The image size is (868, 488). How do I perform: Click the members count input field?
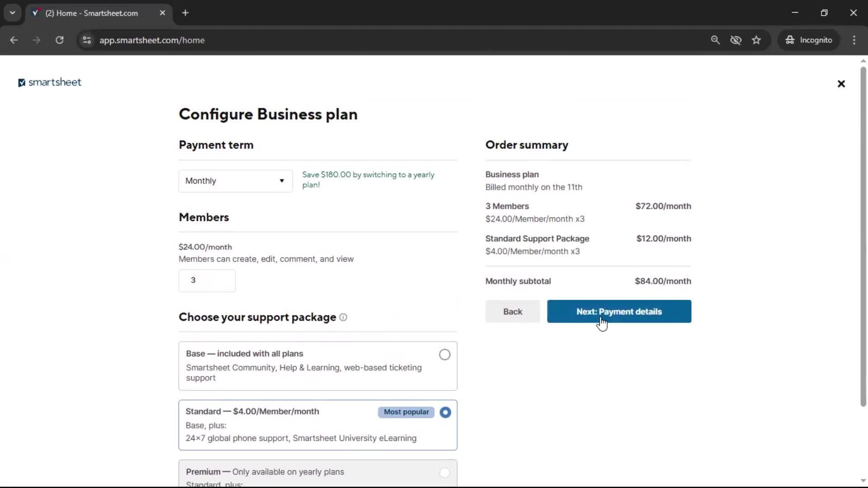point(207,280)
